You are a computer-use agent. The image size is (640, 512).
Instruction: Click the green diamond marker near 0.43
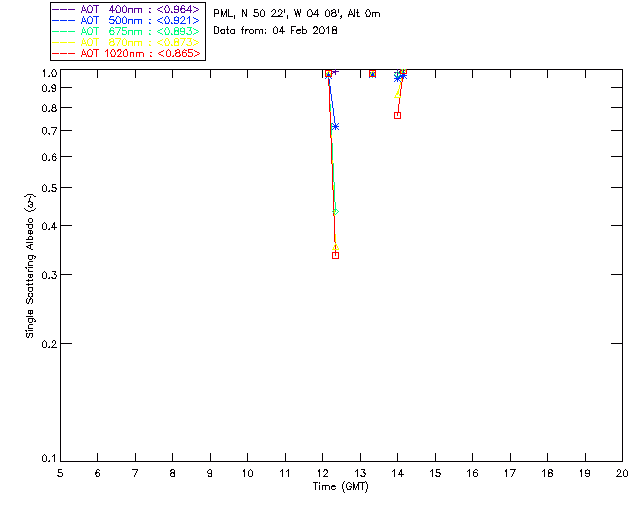tap(335, 212)
